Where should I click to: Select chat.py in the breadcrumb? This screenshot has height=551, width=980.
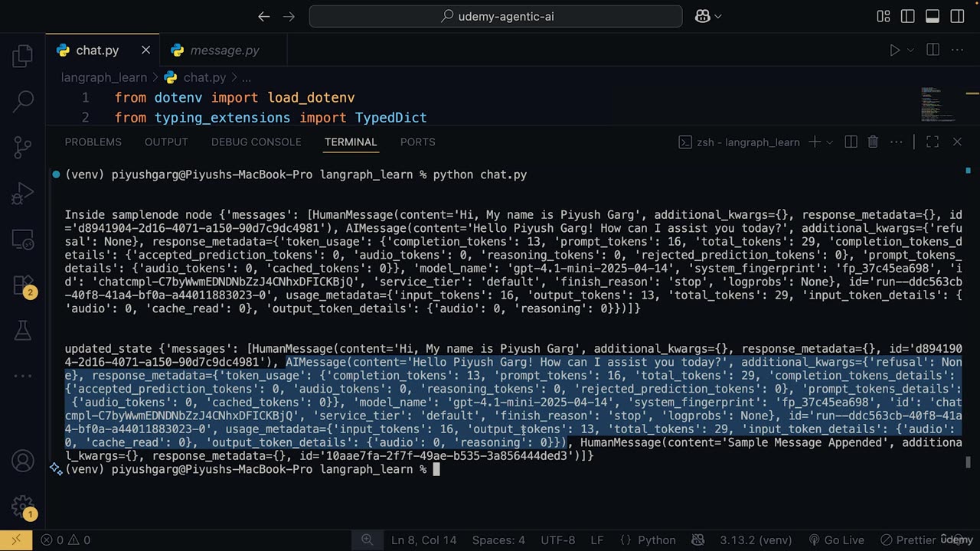tap(196, 77)
